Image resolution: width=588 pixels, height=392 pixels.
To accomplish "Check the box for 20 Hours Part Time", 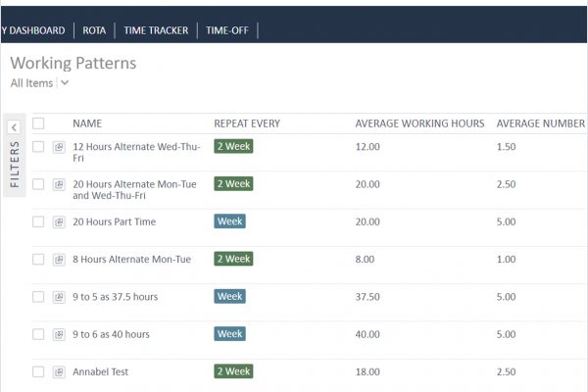I will pos(38,221).
